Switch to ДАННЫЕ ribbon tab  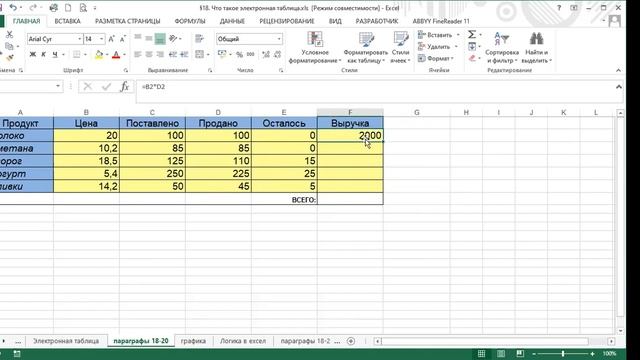(232, 21)
